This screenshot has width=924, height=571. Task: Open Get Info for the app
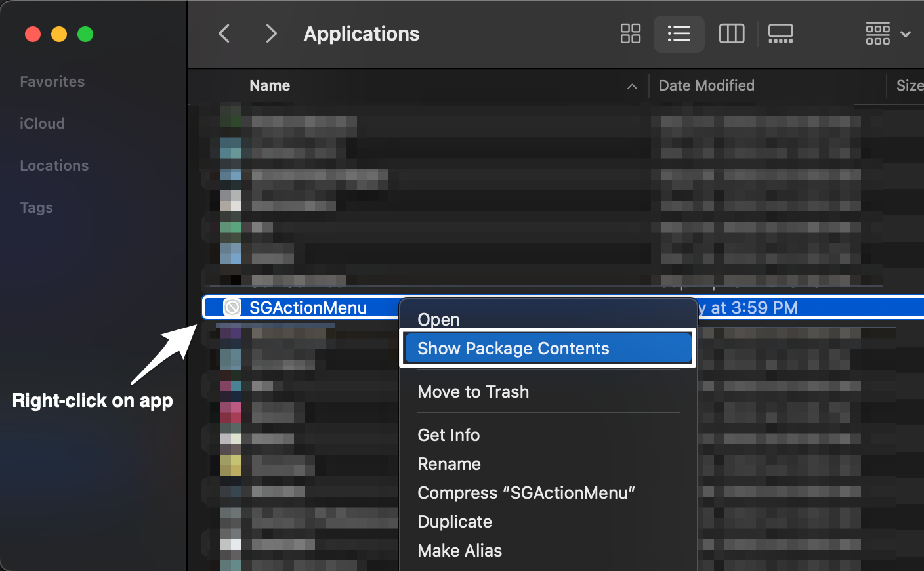pos(449,435)
